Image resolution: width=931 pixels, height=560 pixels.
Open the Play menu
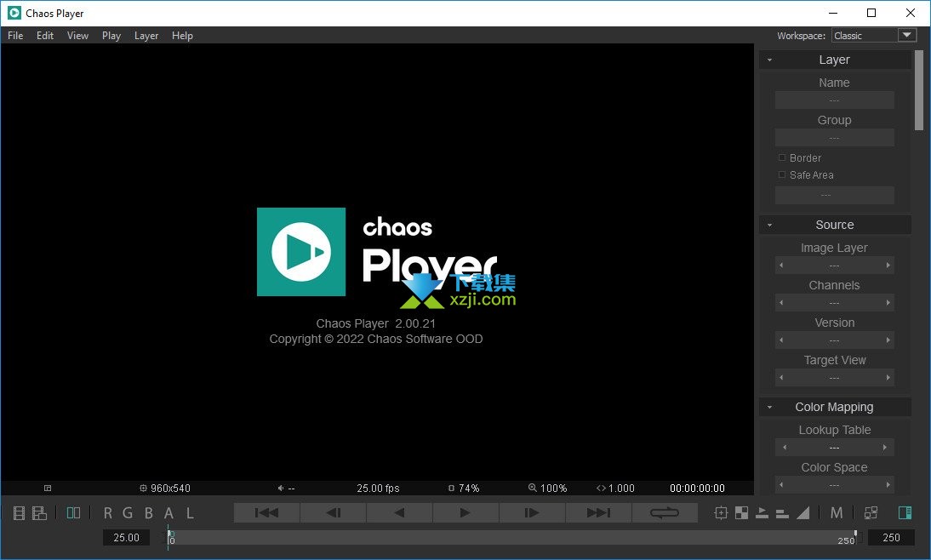tap(111, 36)
